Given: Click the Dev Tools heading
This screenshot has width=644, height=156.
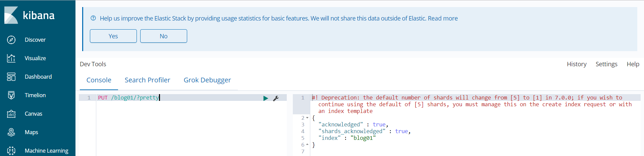Looking at the screenshot, I should click(x=93, y=64).
